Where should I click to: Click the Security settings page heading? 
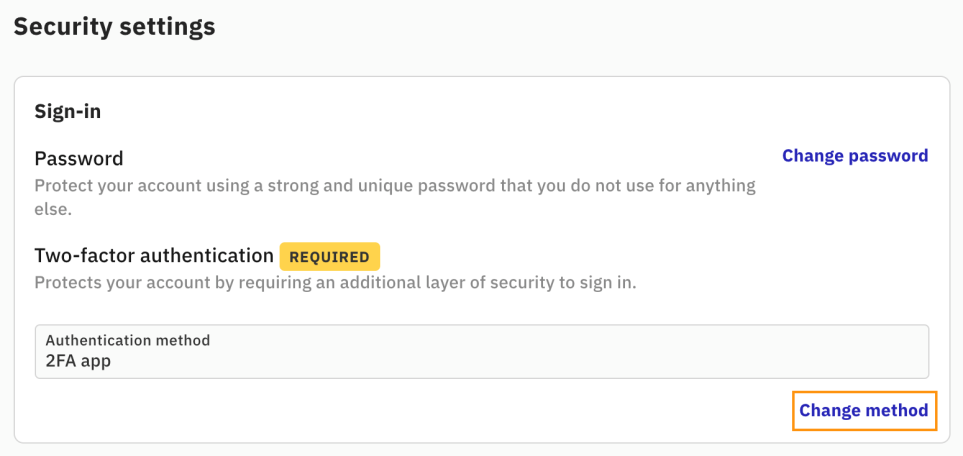[x=114, y=27]
